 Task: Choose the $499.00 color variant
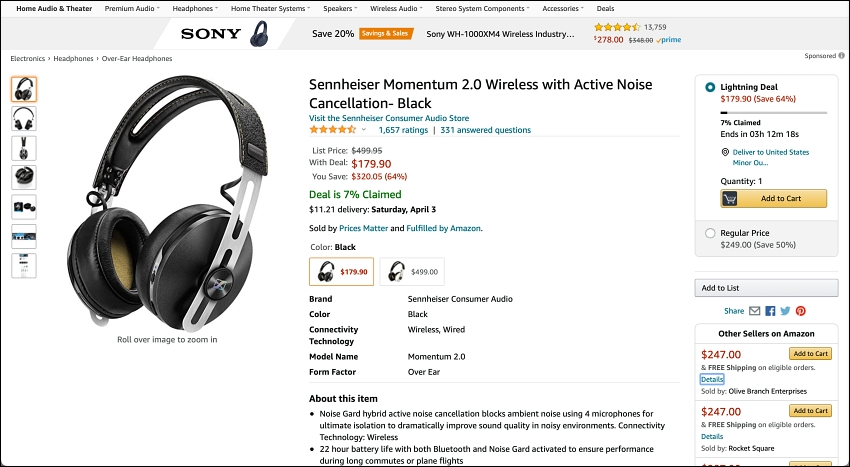[x=412, y=271]
